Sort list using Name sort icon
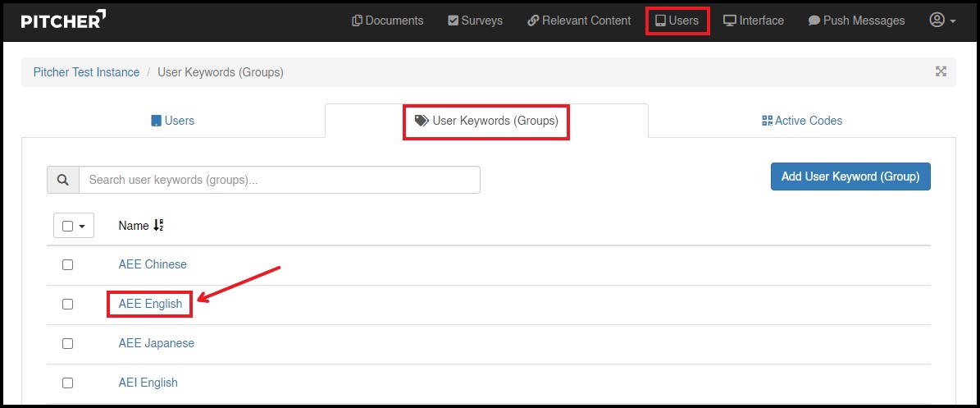This screenshot has width=980, height=408. (159, 225)
